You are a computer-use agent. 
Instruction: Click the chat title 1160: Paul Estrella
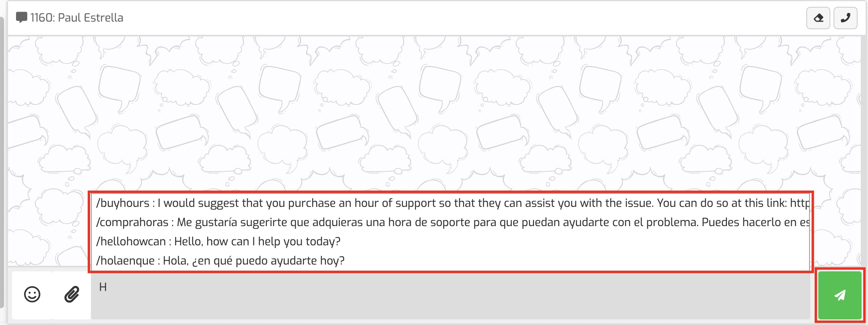(77, 18)
